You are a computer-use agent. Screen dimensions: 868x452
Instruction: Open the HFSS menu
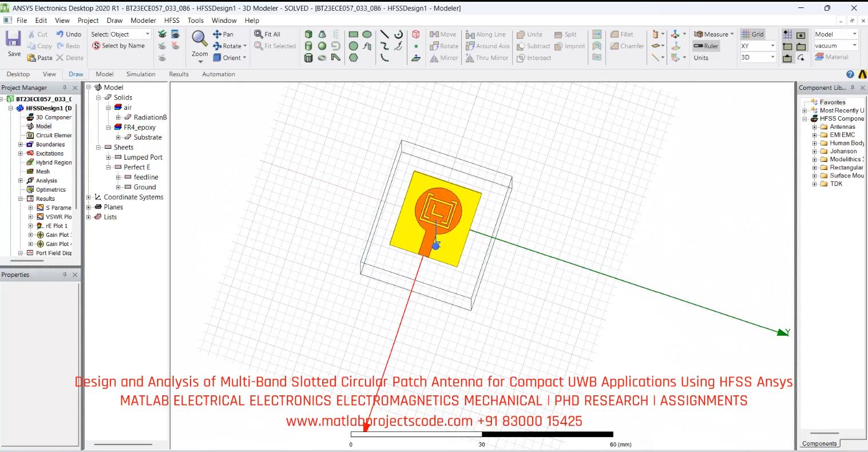point(172,20)
